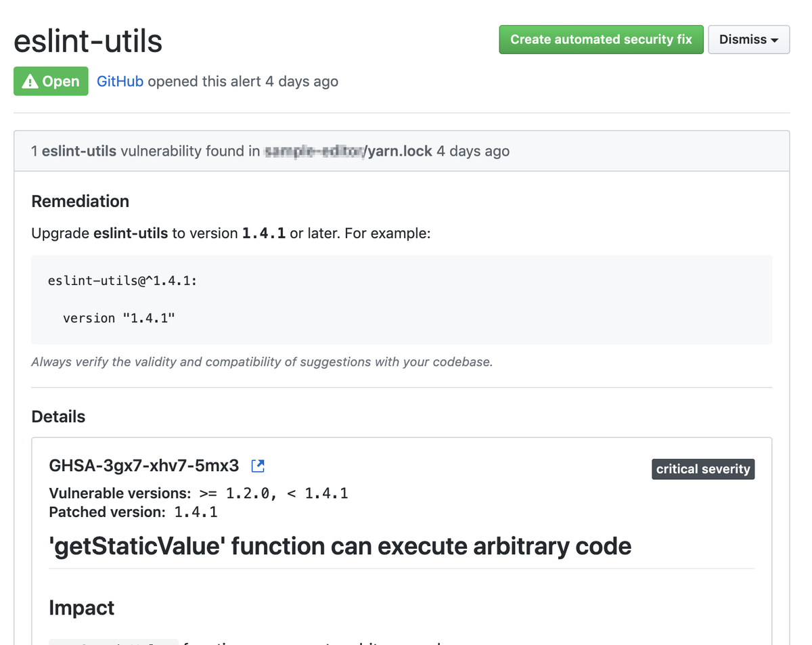The image size is (812, 645).
Task: Click the highlighted code token near Impact section
Action: (113, 642)
